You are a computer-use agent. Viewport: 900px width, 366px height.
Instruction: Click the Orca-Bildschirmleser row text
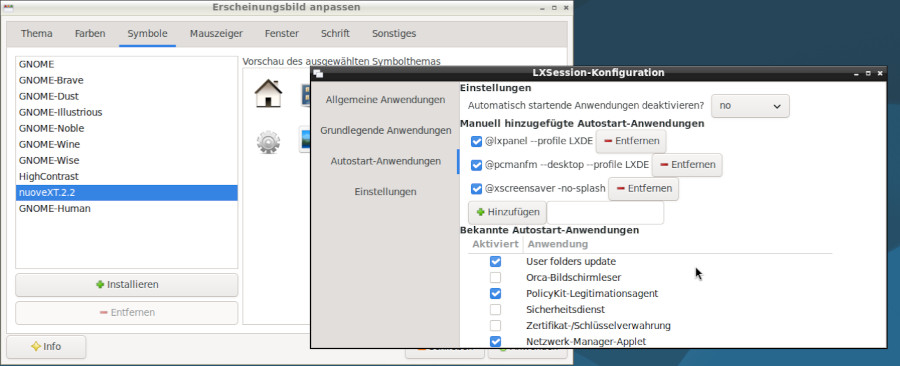pyautogui.click(x=573, y=278)
